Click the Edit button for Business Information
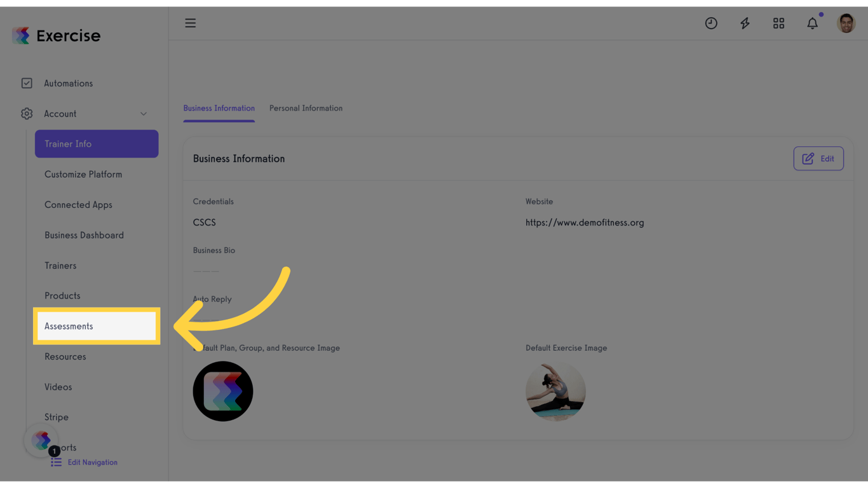The width and height of the screenshot is (868, 488). (x=818, y=158)
